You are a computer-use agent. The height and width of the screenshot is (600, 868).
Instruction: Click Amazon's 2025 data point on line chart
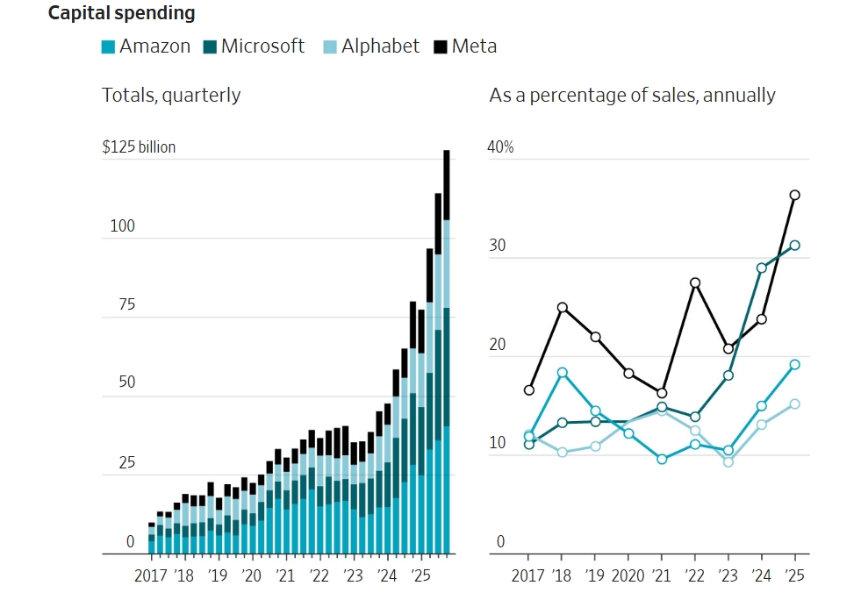tap(794, 365)
